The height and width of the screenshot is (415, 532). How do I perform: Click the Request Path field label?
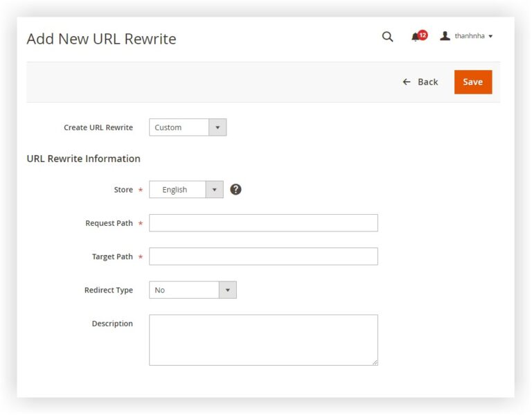[x=109, y=223]
